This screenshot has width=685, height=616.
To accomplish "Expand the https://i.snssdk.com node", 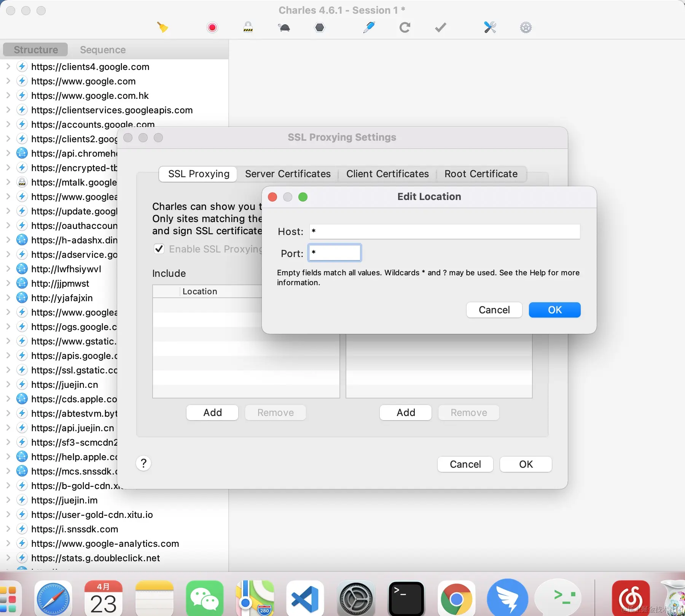I will [x=8, y=529].
